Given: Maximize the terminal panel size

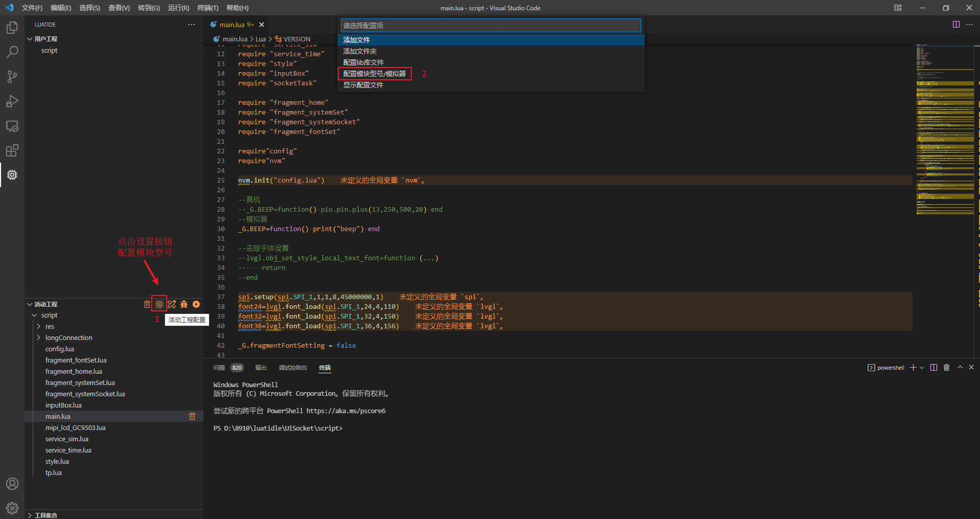Looking at the screenshot, I should 960,368.
